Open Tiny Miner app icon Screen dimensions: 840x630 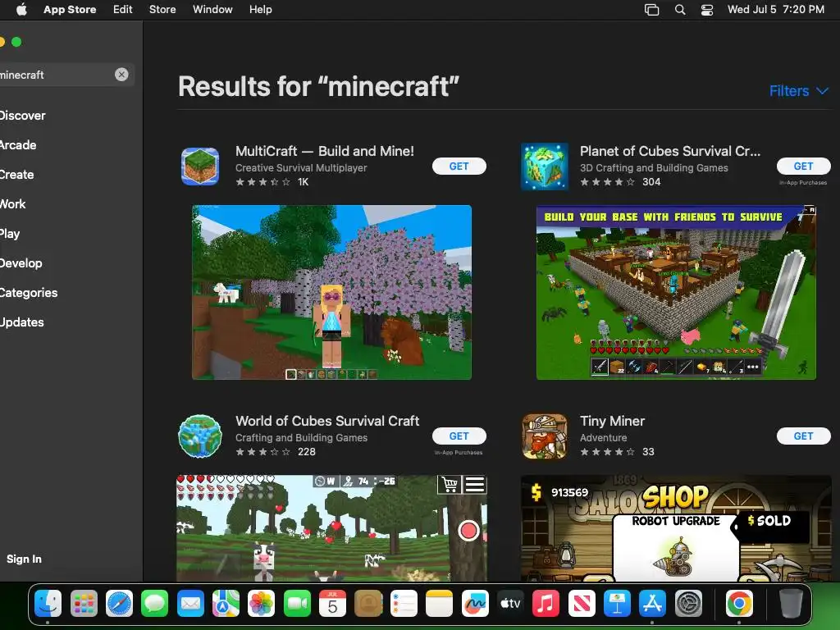click(545, 436)
